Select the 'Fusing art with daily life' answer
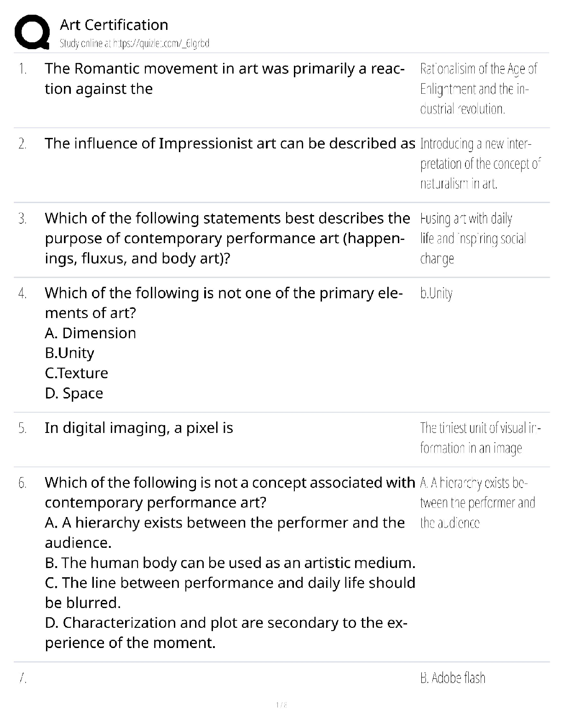Screen dimensions: 563x728 point(473,239)
